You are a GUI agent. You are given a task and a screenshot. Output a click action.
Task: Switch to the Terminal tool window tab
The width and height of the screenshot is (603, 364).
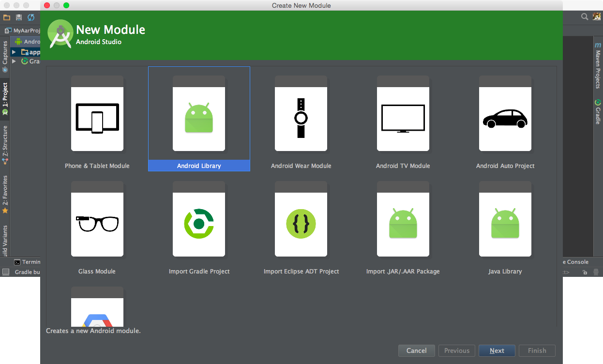(x=26, y=262)
